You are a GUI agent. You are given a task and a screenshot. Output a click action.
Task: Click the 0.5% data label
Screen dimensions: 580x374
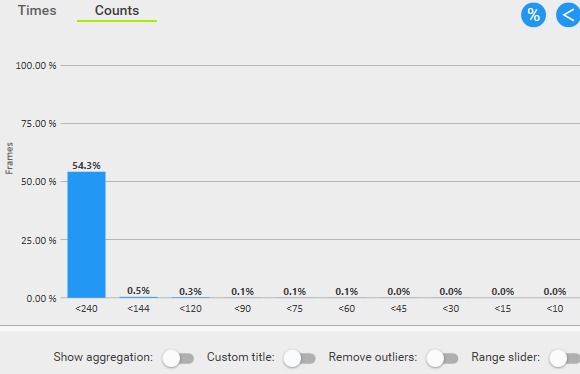[138, 291]
